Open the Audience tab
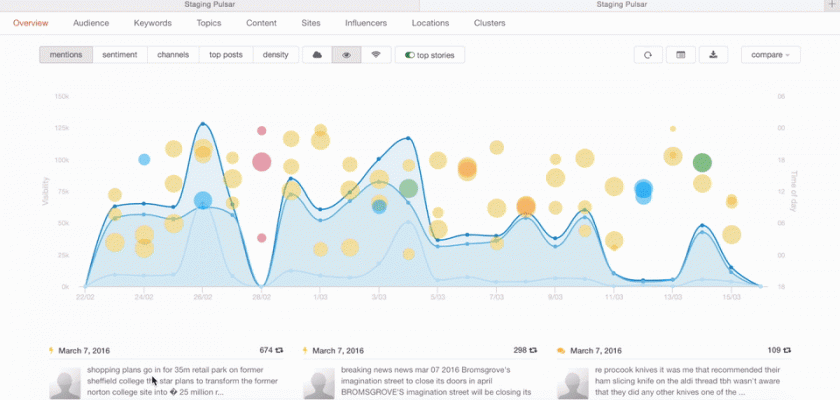840x400 pixels. point(91,22)
